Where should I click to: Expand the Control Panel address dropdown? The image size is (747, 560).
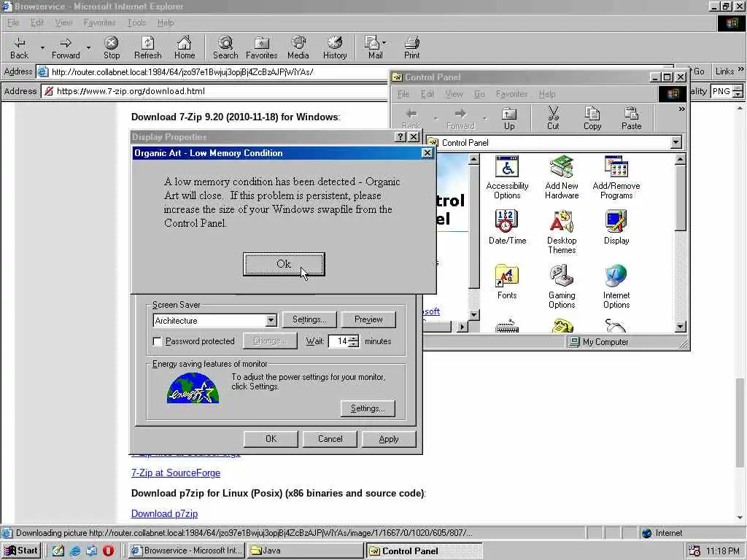point(676,142)
